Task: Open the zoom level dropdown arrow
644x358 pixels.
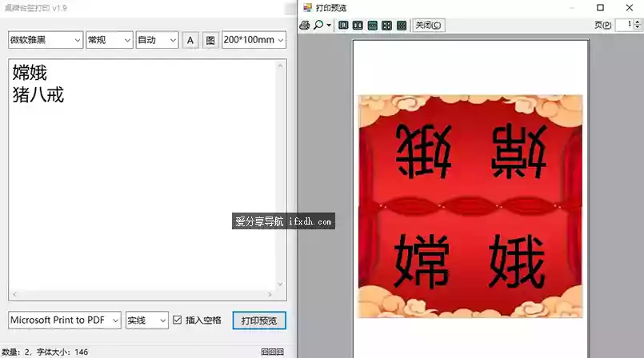Action: (x=329, y=26)
